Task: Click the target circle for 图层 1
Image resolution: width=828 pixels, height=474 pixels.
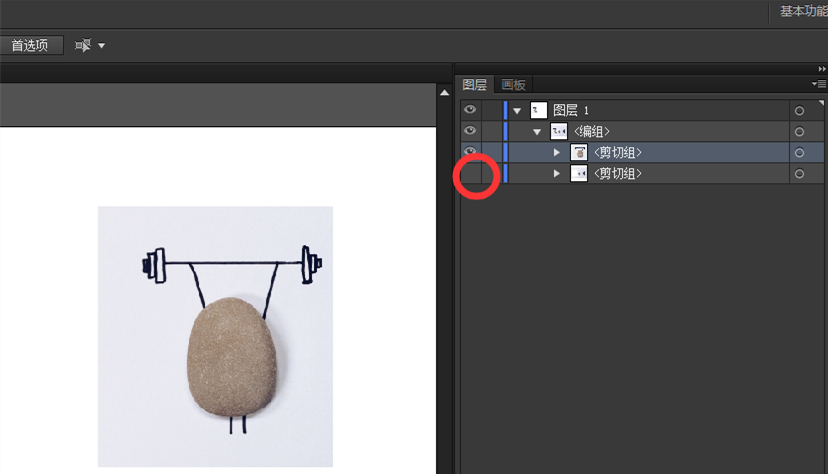Action: click(799, 111)
